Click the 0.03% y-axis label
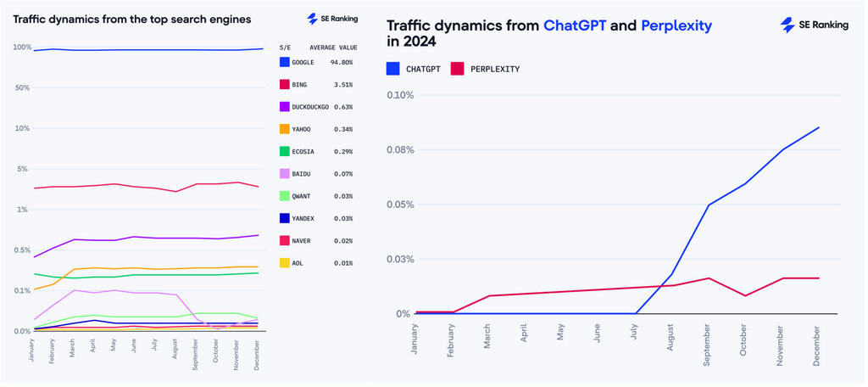The width and height of the screenshot is (868, 387). [x=400, y=260]
